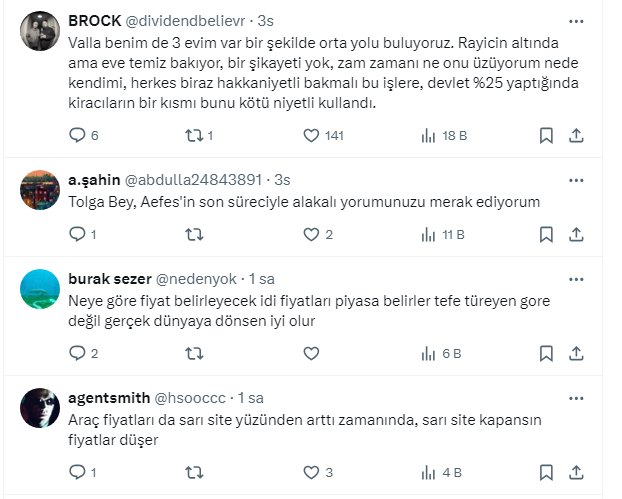Reply to a.şahin's tweet
The width and height of the screenshot is (622, 499).
[x=77, y=235]
